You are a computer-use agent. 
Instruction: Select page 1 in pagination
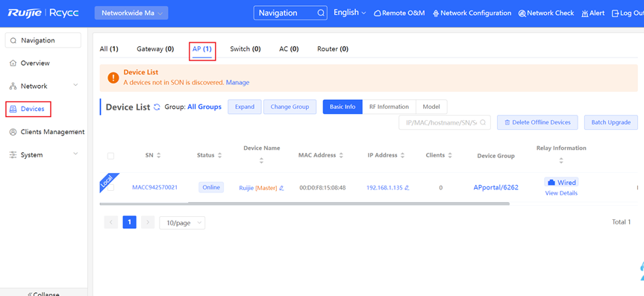pyautogui.click(x=129, y=222)
